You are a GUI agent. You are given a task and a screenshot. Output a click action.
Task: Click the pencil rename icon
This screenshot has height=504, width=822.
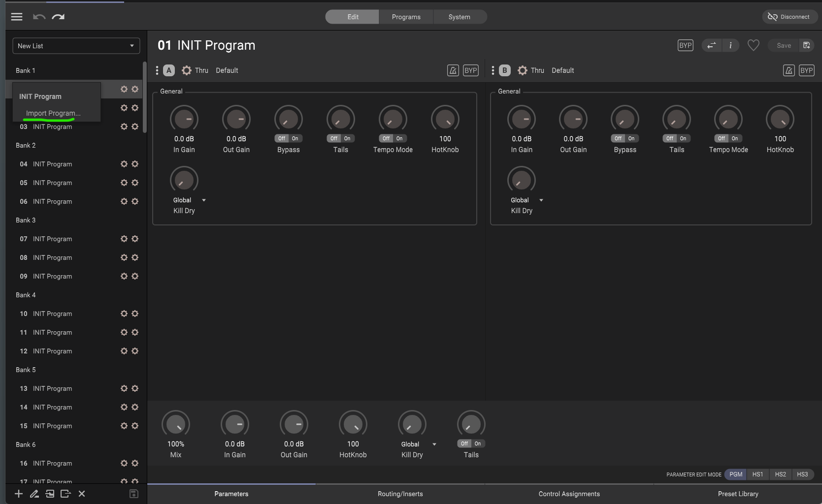(x=34, y=494)
